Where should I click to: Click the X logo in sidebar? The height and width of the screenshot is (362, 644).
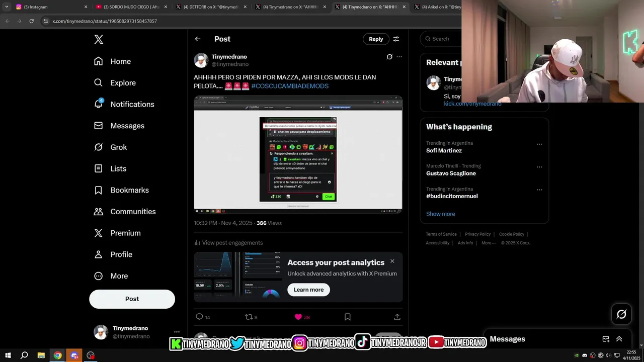point(99,39)
